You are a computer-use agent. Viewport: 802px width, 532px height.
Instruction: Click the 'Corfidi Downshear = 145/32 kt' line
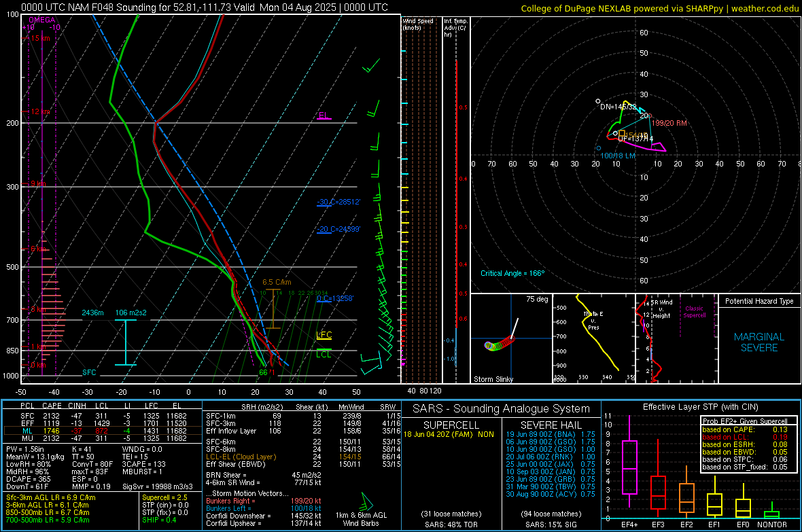[264, 516]
